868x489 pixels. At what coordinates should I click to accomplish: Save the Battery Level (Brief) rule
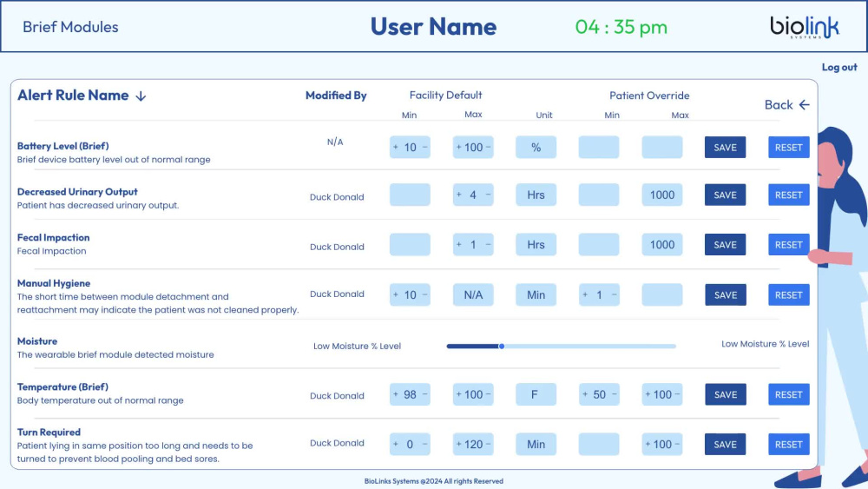pos(725,148)
